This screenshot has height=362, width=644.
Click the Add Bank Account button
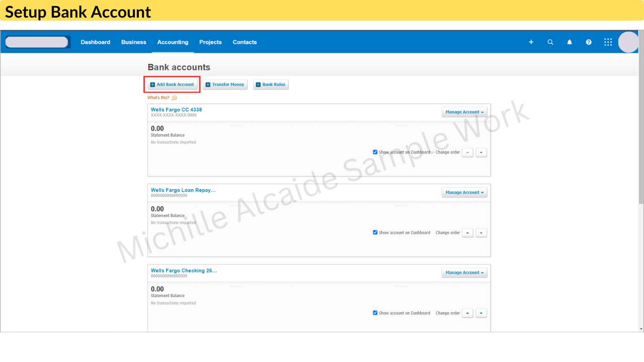[172, 84]
